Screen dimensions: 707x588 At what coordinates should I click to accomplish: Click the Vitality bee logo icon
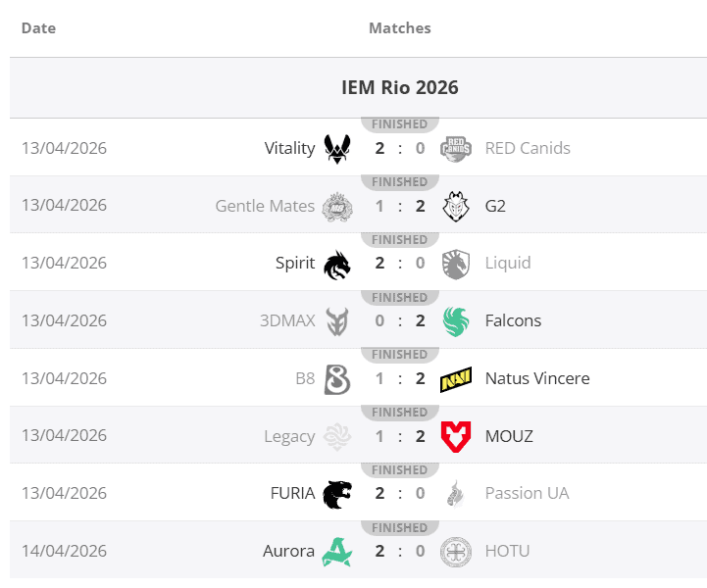click(337, 149)
